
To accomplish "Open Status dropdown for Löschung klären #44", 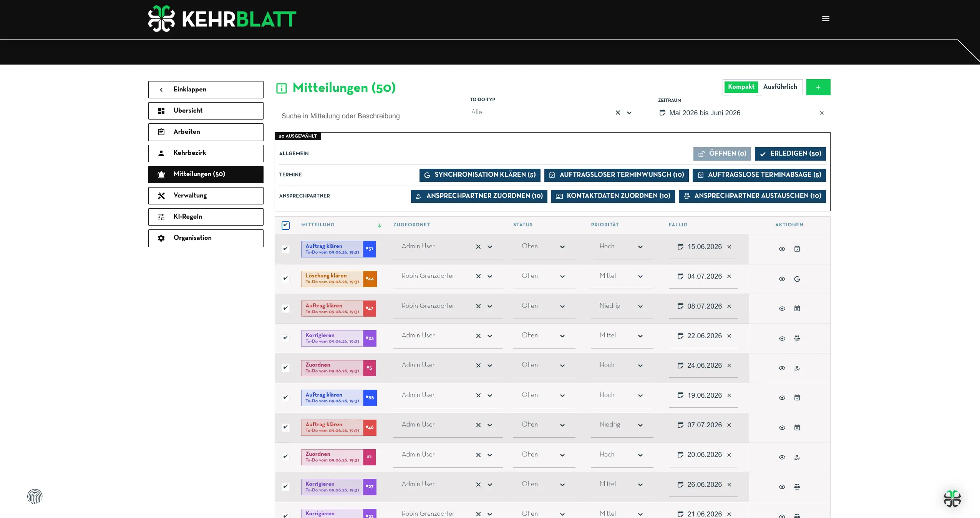I will point(562,276).
